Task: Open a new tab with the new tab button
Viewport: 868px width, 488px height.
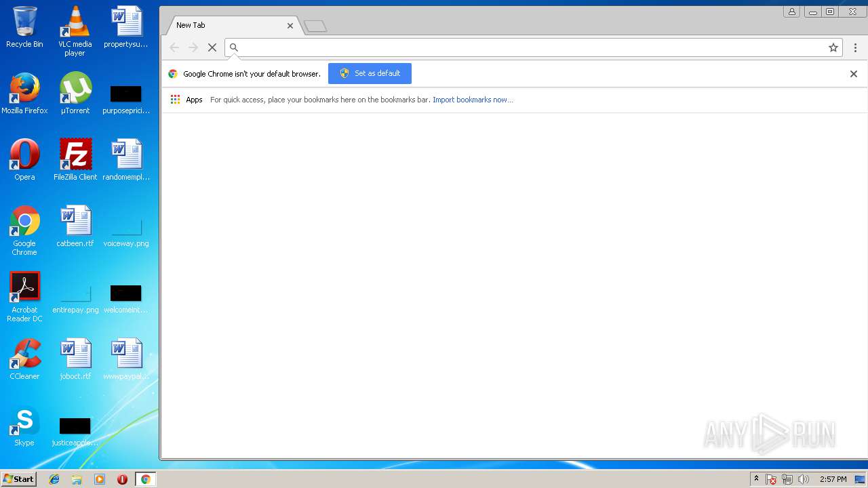Action: pyautogui.click(x=315, y=26)
